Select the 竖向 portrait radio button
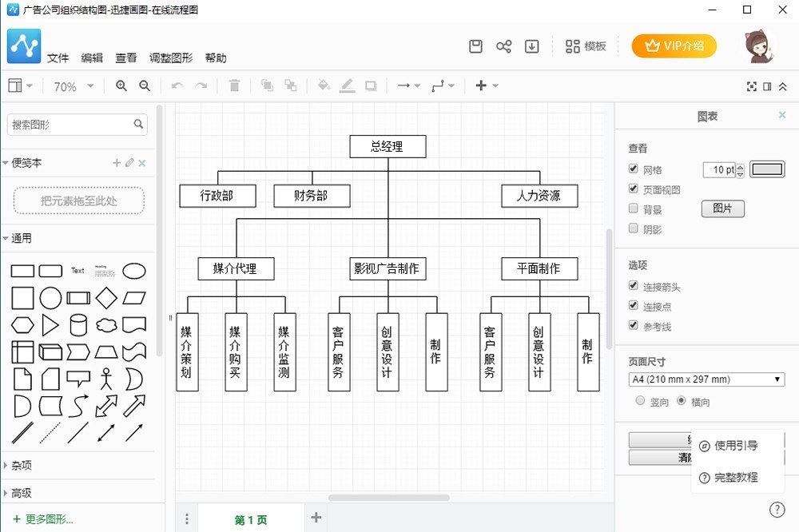Screen dimensions: 799x532 point(640,401)
